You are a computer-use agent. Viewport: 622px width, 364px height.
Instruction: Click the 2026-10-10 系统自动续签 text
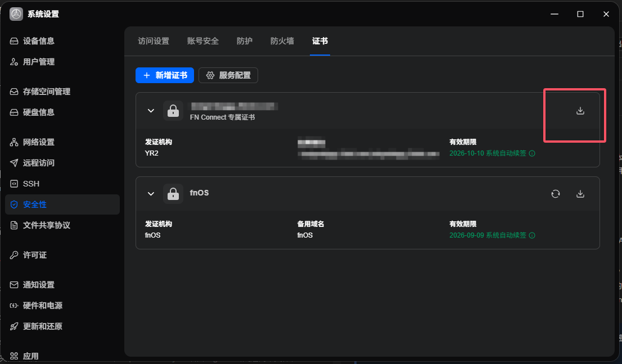pos(488,153)
